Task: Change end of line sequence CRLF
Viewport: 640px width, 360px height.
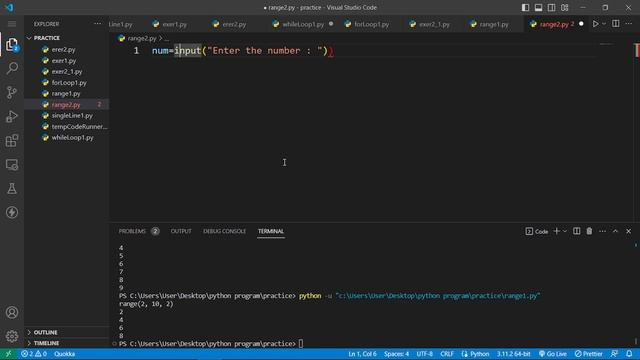Action: click(x=447, y=354)
